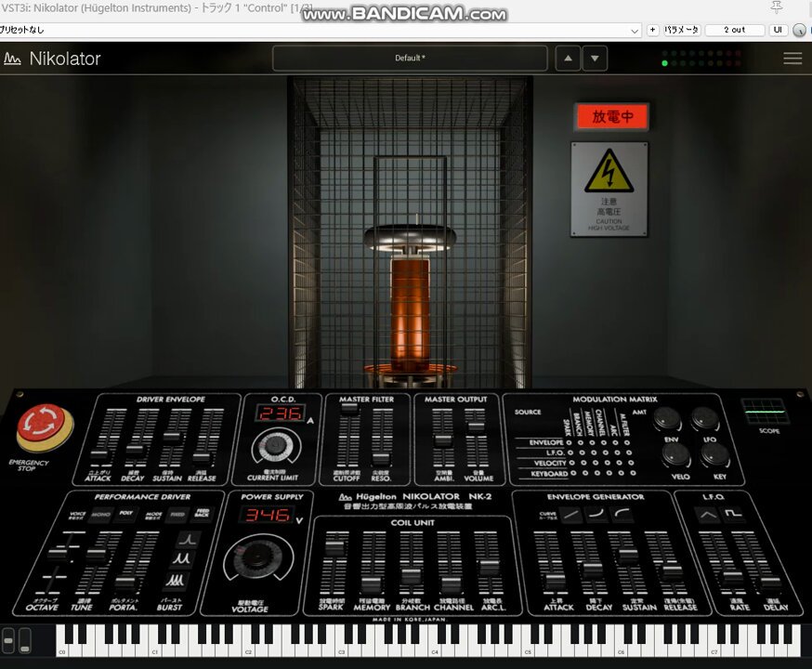Open the Nikolator hamburger menu

792,59
